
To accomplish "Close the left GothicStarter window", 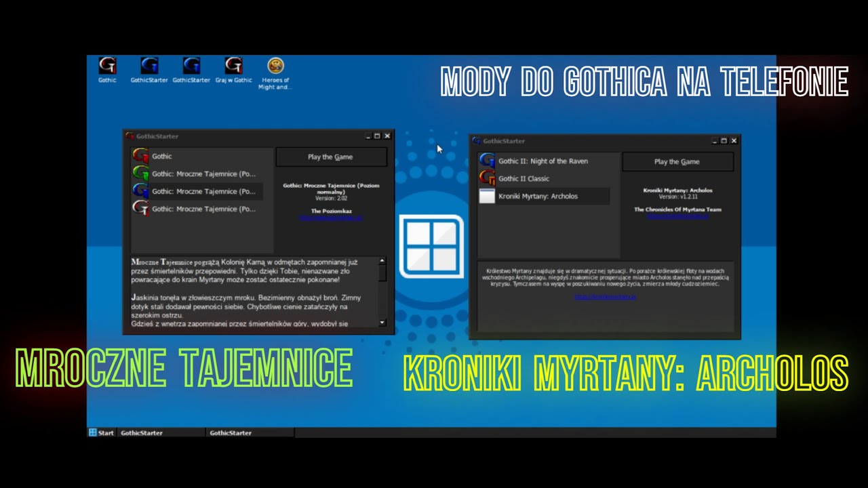I will click(x=387, y=136).
